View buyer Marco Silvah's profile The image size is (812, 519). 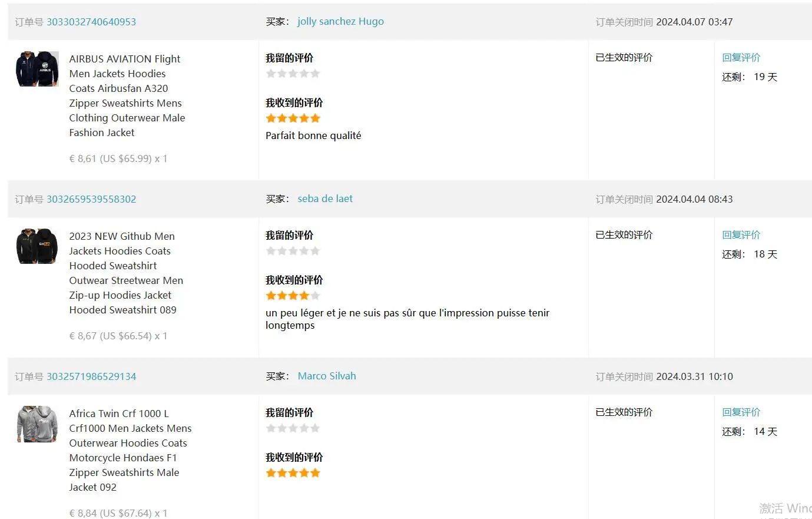point(327,376)
